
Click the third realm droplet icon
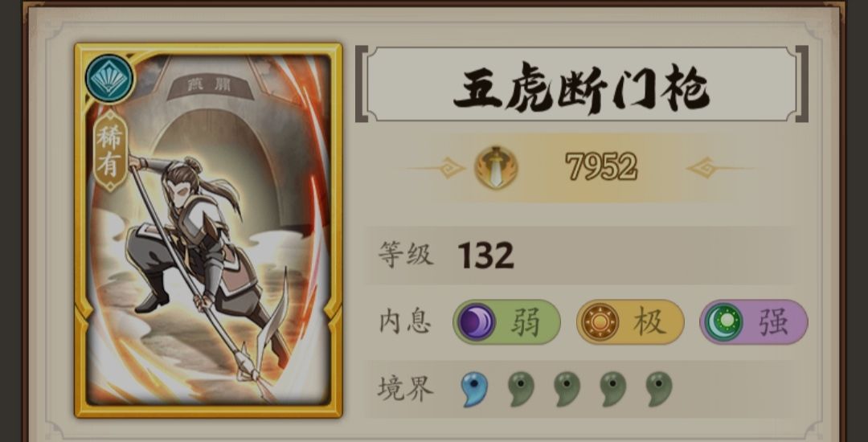[567, 389]
